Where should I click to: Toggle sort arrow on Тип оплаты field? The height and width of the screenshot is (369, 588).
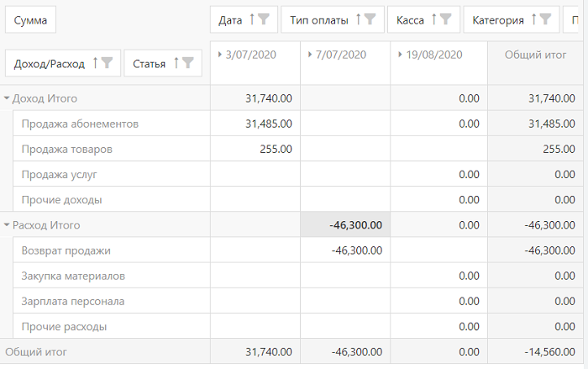(359, 19)
